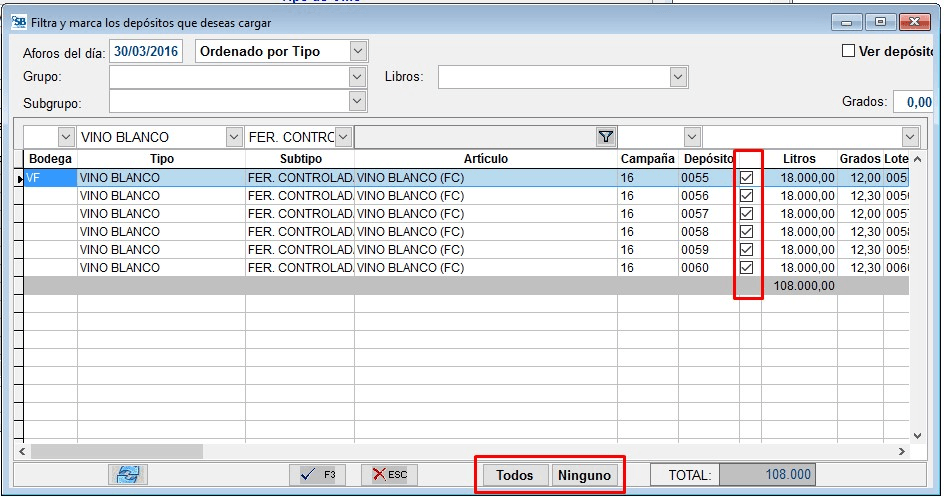Confirm selection with the F3 checkmark button
Screen dimensions: 945x500
click(316, 475)
